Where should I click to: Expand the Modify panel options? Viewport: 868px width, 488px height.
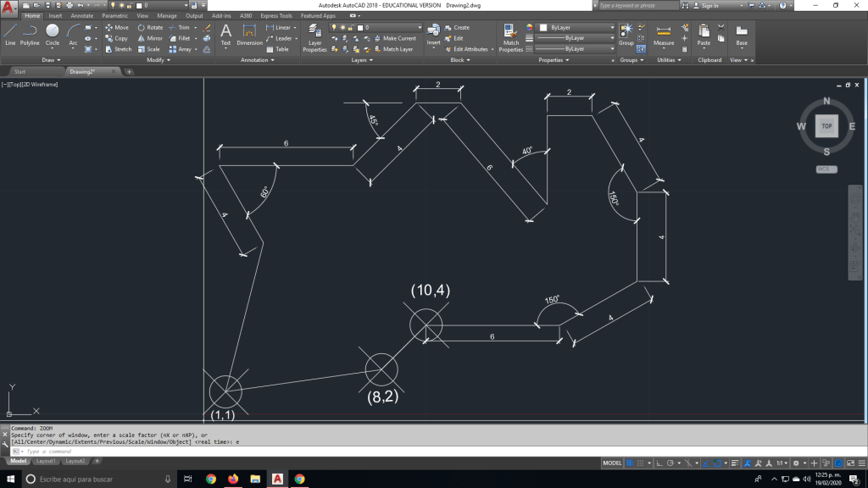click(x=159, y=60)
